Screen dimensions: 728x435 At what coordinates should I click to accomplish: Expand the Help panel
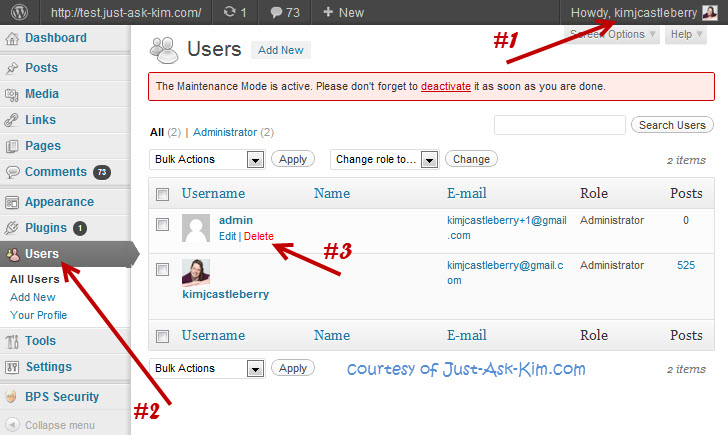686,34
